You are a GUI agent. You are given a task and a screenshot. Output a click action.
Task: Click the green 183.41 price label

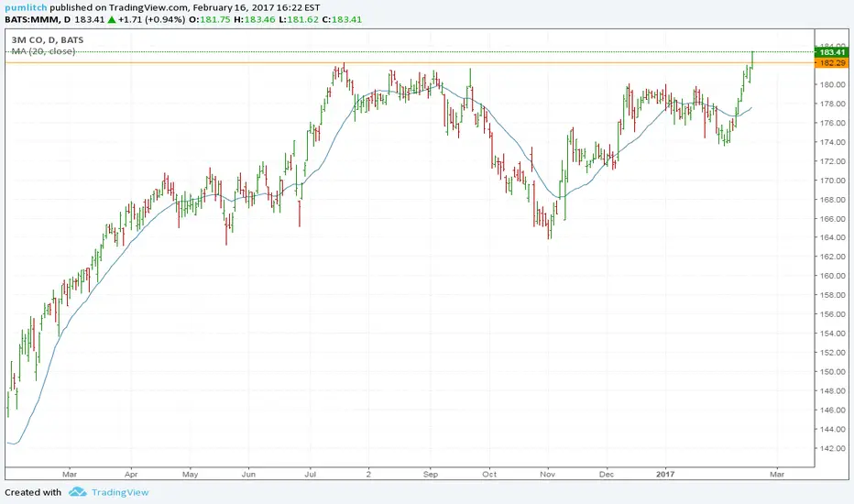(x=832, y=52)
